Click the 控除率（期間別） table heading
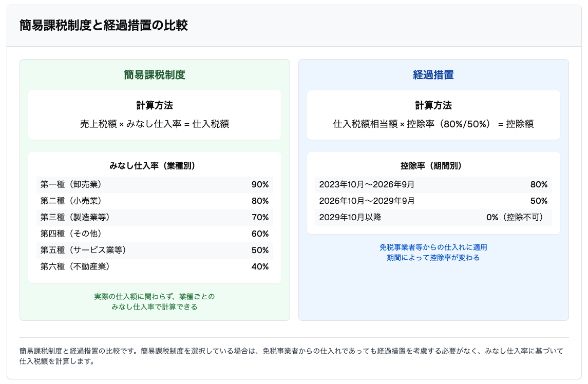The height and width of the screenshot is (384, 588). tap(433, 166)
